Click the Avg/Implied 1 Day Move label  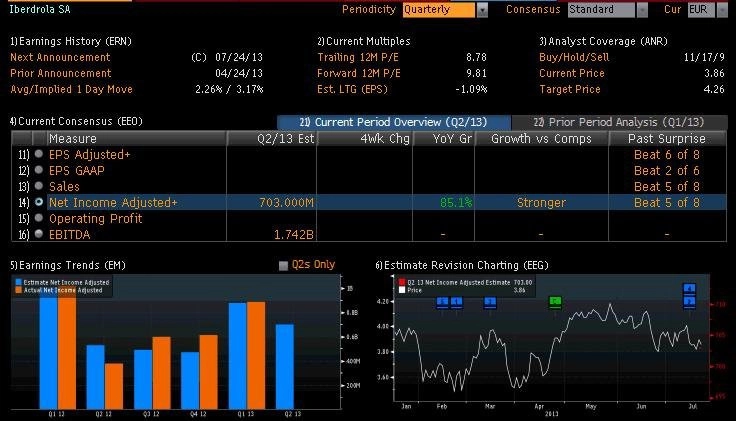[71, 89]
